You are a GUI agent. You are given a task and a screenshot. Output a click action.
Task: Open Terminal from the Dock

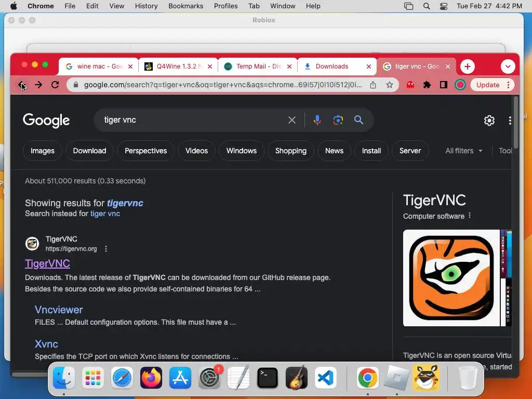click(268, 378)
